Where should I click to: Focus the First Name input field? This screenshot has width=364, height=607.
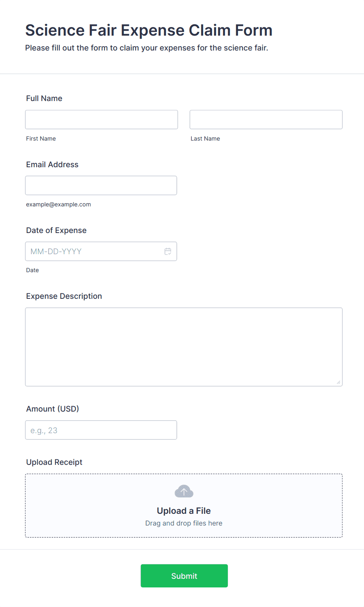(x=101, y=119)
